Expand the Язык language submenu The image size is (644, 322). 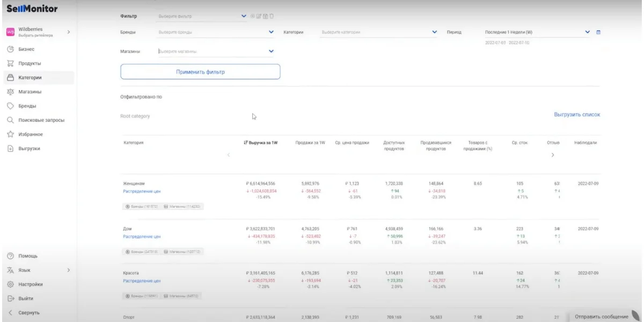click(x=68, y=270)
